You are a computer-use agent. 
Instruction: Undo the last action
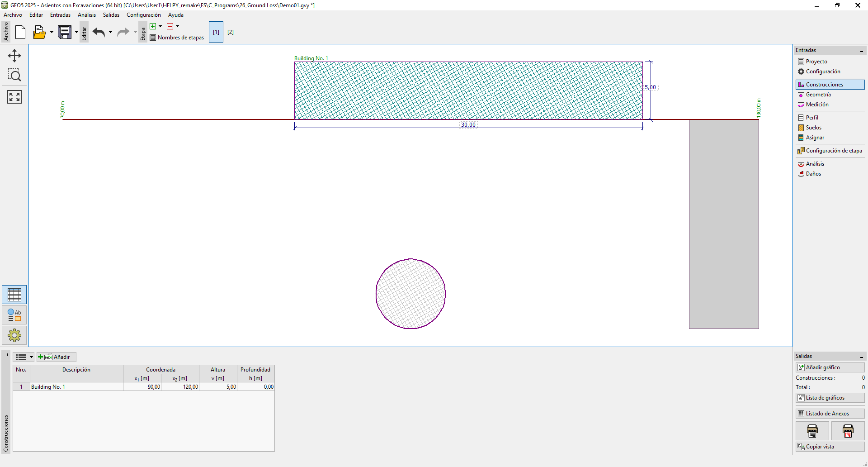click(x=99, y=32)
